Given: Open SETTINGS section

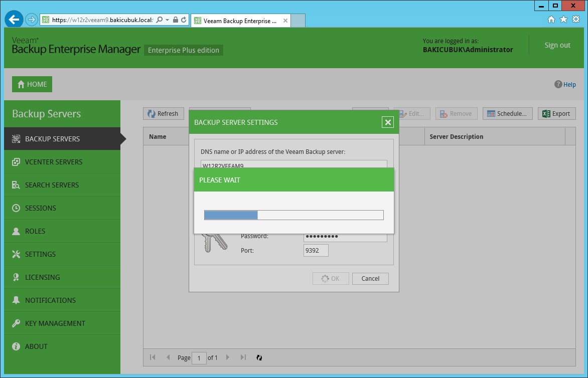Looking at the screenshot, I should (x=62, y=254).
